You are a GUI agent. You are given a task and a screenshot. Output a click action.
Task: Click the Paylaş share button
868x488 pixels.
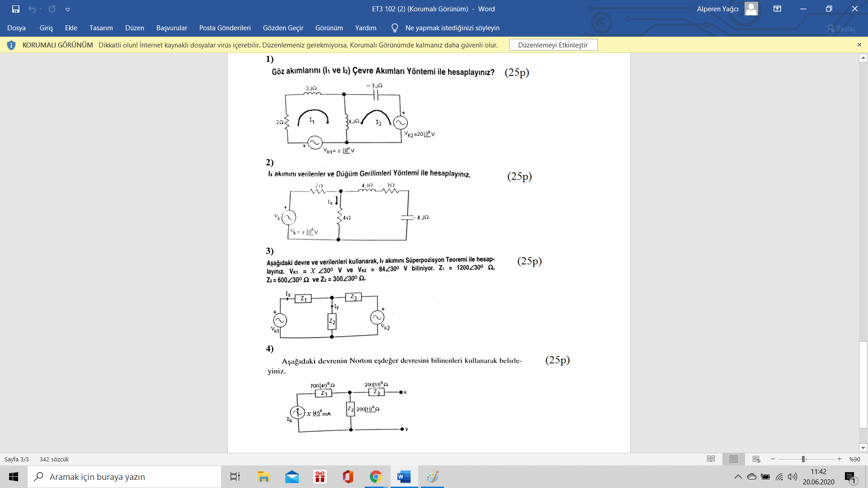click(841, 28)
